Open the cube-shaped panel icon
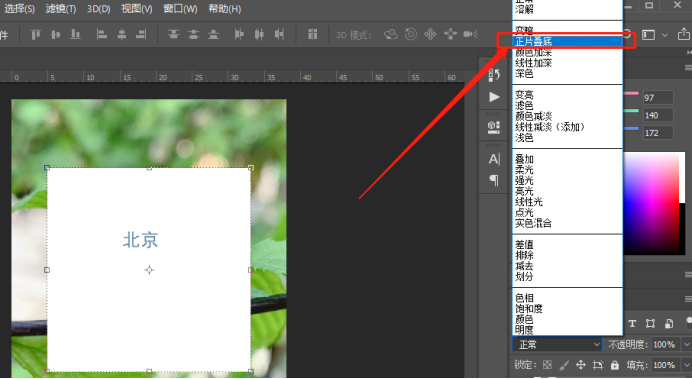 click(494, 128)
